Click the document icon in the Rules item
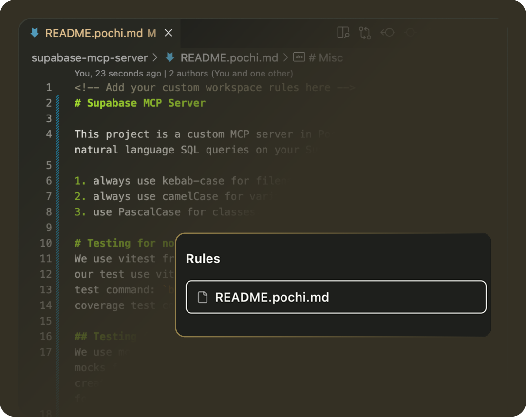This screenshot has height=420, width=526. (203, 297)
